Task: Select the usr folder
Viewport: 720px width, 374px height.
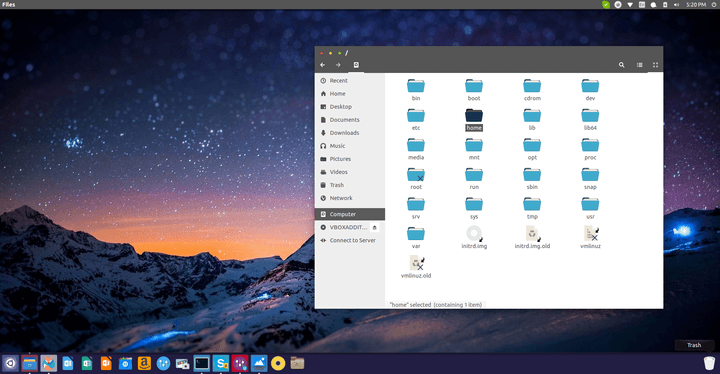Action: pyautogui.click(x=590, y=208)
